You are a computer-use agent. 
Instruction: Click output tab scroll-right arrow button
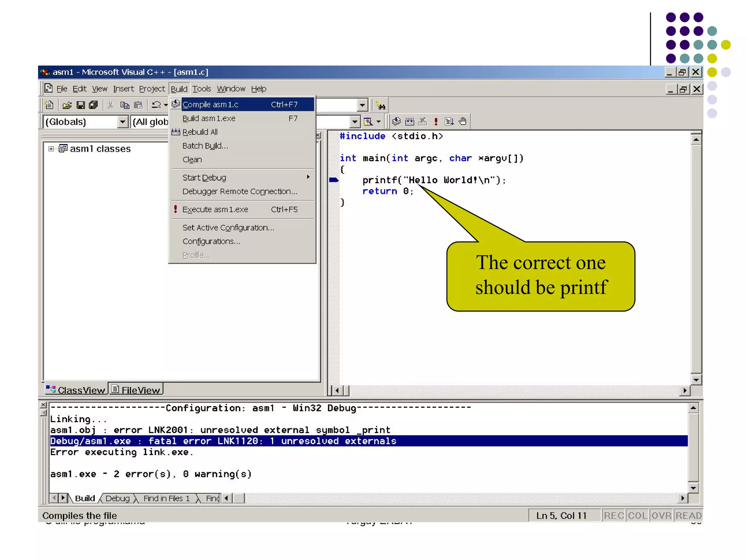63,498
